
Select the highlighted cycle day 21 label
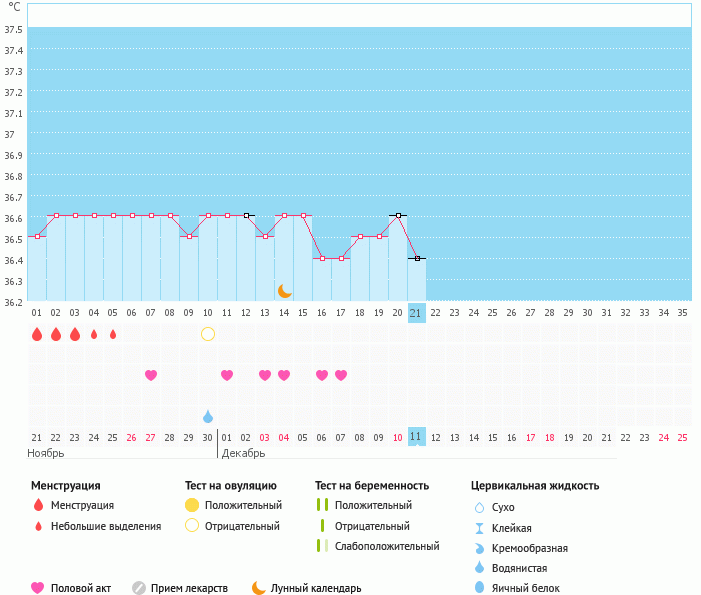(x=417, y=313)
